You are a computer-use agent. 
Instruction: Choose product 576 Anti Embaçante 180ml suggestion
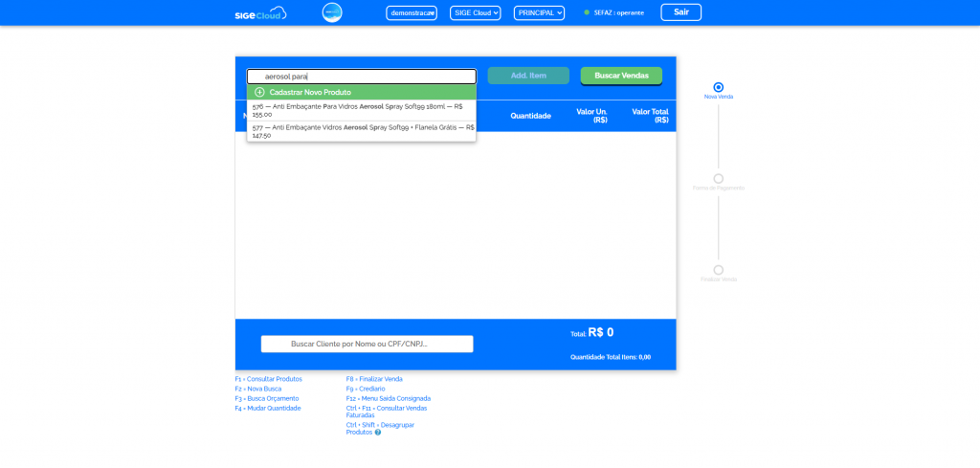(361, 110)
